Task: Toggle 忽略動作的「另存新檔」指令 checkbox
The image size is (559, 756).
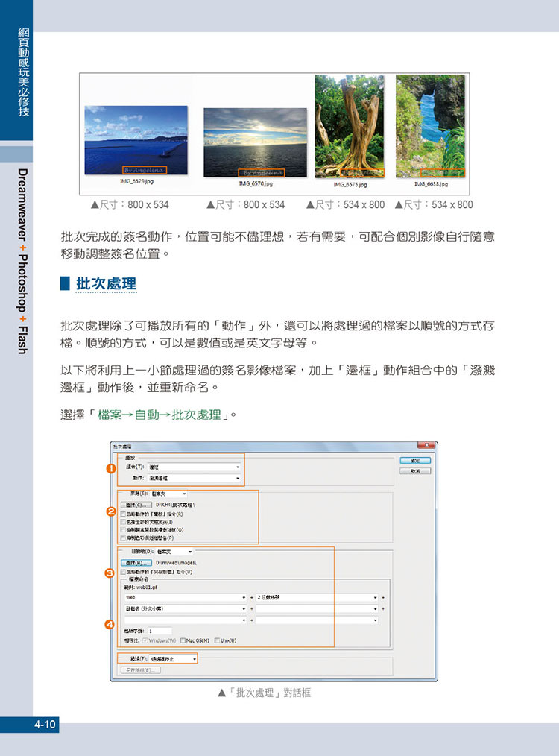Action: click(123, 572)
